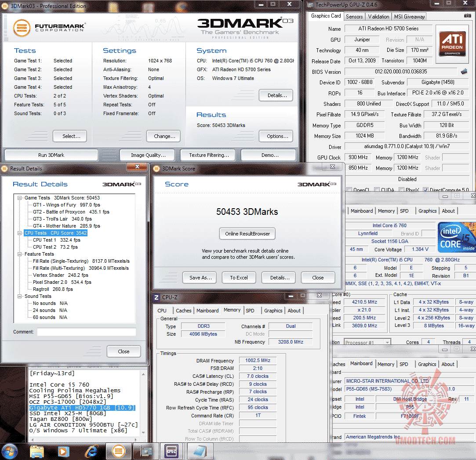Image resolution: width=476 pixels, height=460 pixels.
Task: Click the Save As... button
Action: (x=200, y=278)
